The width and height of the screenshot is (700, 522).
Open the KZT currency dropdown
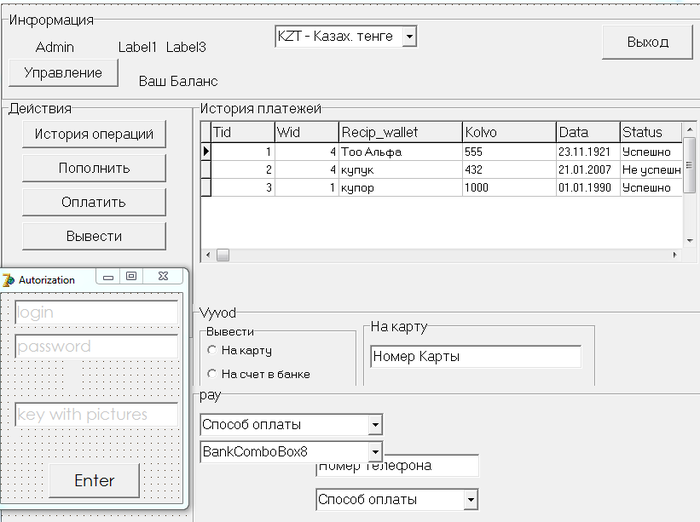(409, 37)
